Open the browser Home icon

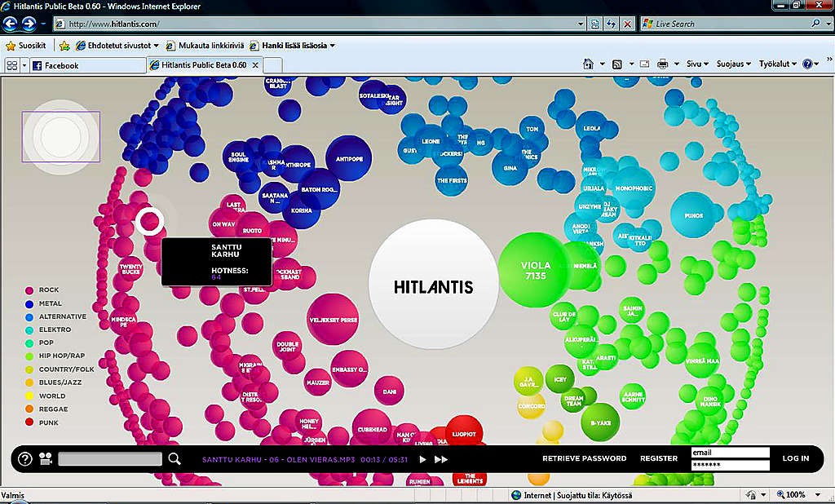(588, 64)
